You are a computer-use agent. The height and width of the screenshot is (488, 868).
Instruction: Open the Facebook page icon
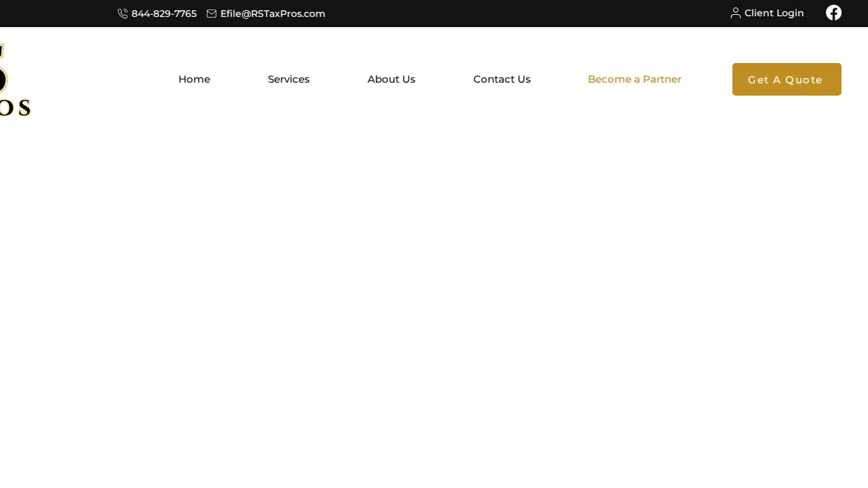click(x=833, y=13)
